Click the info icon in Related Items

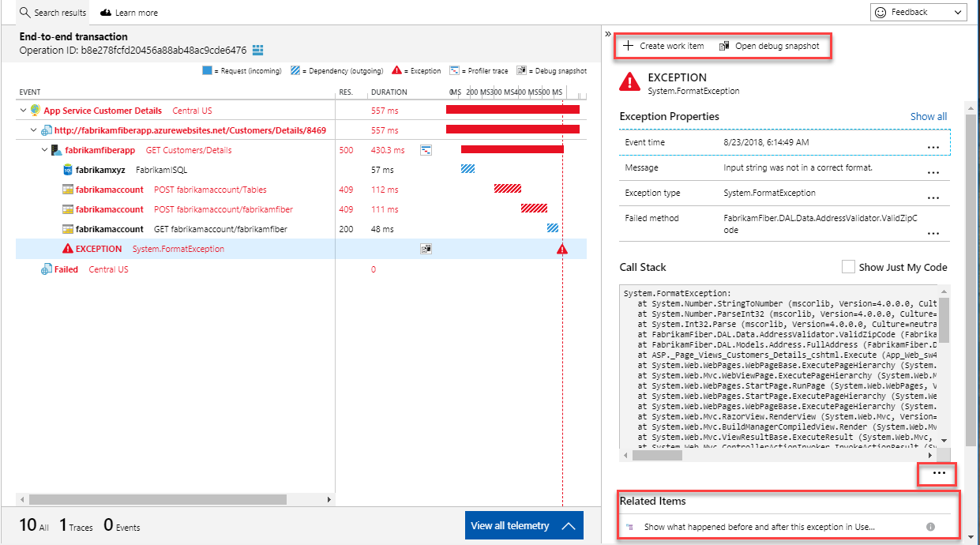pos(929,527)
